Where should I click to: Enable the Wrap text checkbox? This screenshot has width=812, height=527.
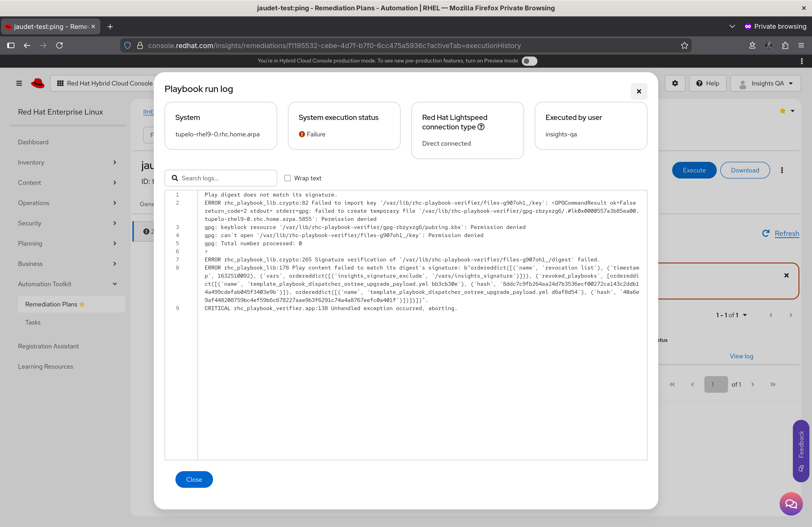[x=288, y=178]
